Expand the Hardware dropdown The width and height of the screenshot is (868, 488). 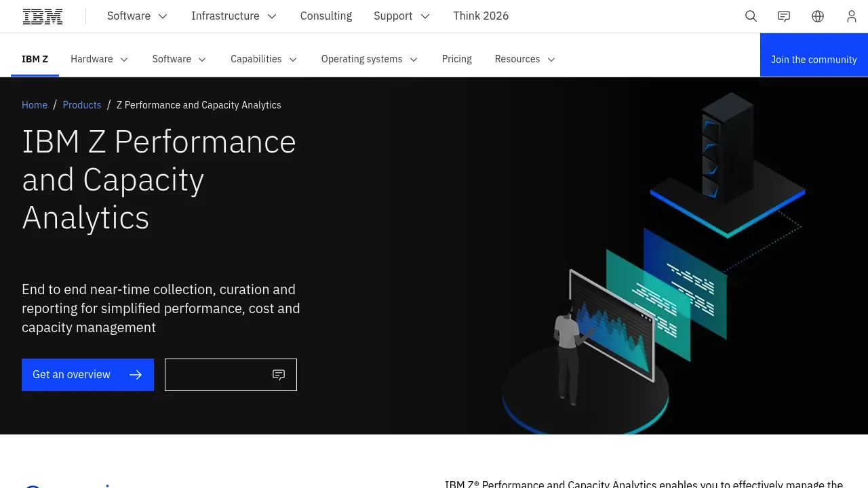(99, 59)
